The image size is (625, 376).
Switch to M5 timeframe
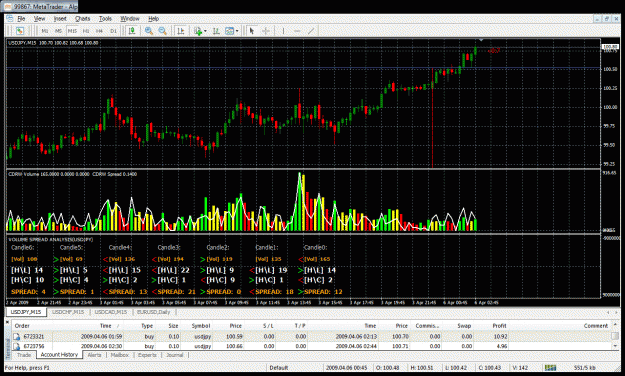(x=59, y=31)
